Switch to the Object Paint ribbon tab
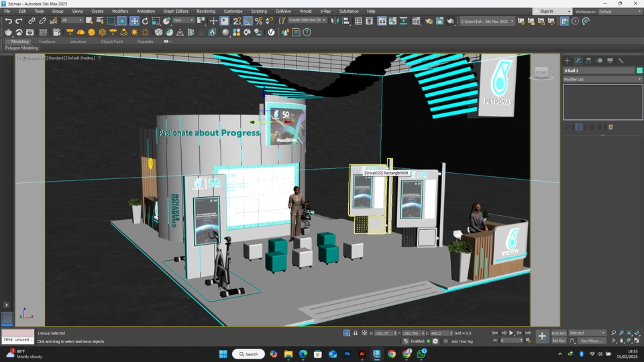Screen dimensions: 644x362 click(112, 42)
